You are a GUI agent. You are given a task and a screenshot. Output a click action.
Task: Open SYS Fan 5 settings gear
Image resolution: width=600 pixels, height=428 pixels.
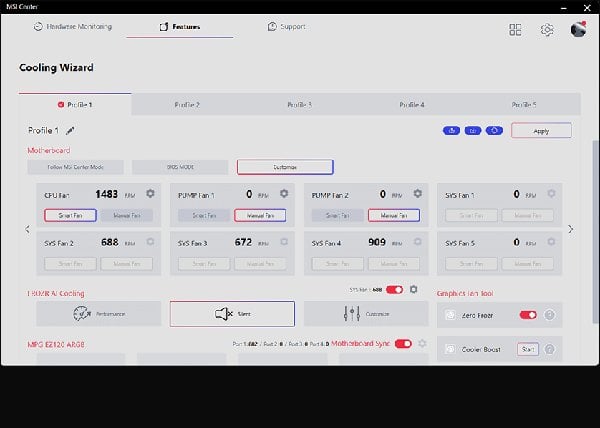pos(551,242)
